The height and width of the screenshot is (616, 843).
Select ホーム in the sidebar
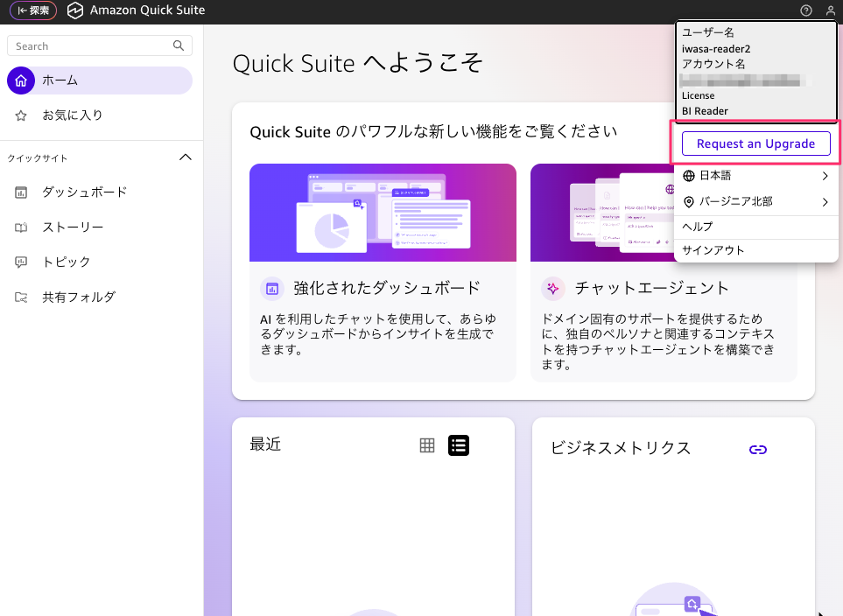(61, 80)
